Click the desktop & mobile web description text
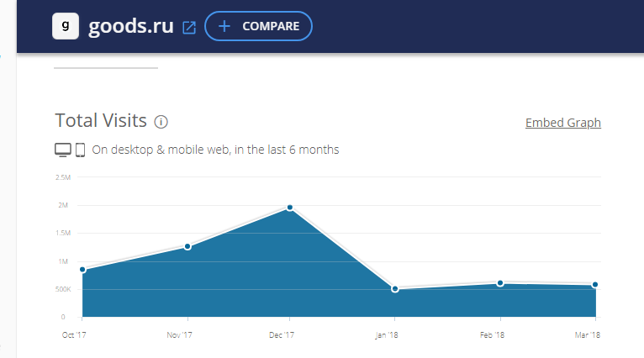Screen dimensions: 644x358 (215, 150)
